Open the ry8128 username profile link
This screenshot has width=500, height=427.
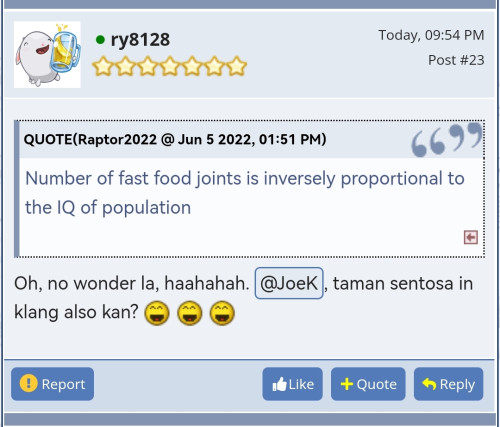140,40
